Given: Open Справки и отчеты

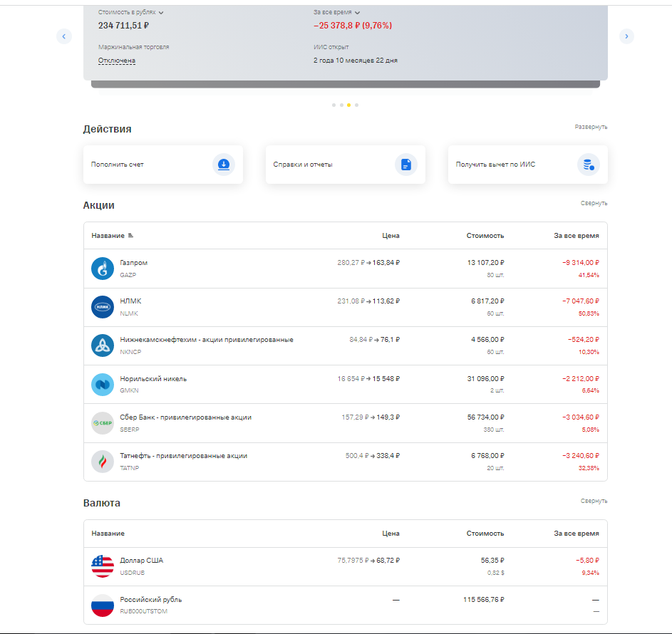Looking at the screenshot, I should [346, 165].
